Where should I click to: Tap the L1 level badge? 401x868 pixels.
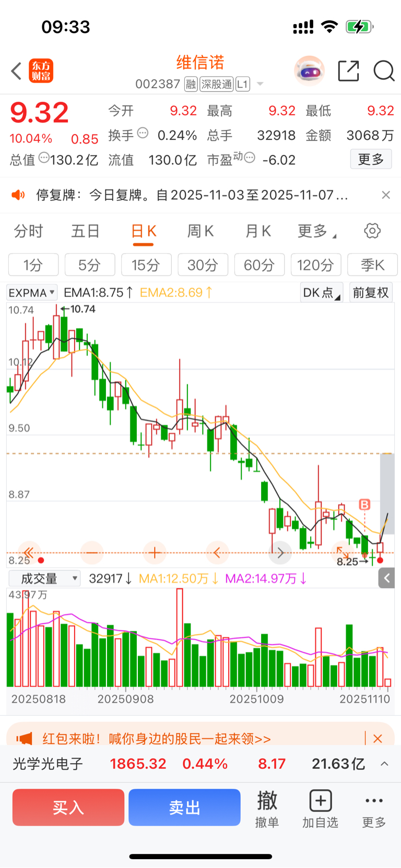(243, 84)
